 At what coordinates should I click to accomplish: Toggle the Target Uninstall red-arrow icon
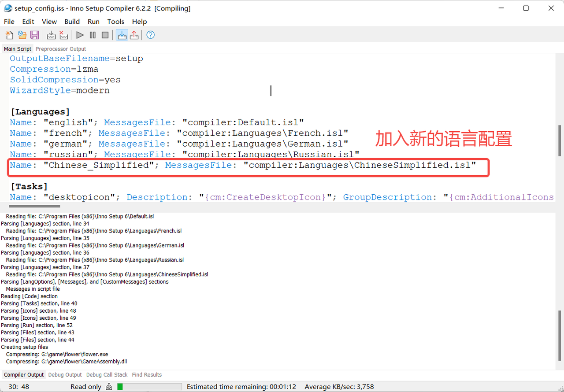(134, 35)
